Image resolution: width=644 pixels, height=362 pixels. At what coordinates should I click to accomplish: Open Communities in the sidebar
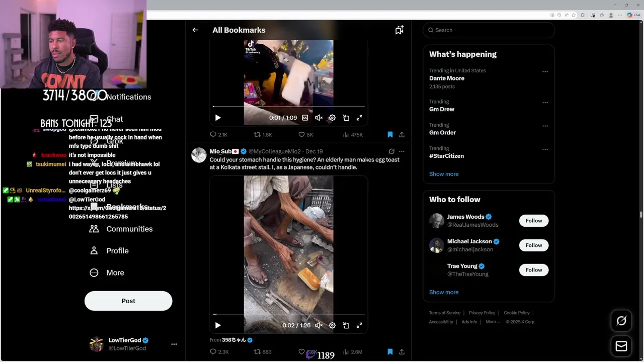coord(121,229)
